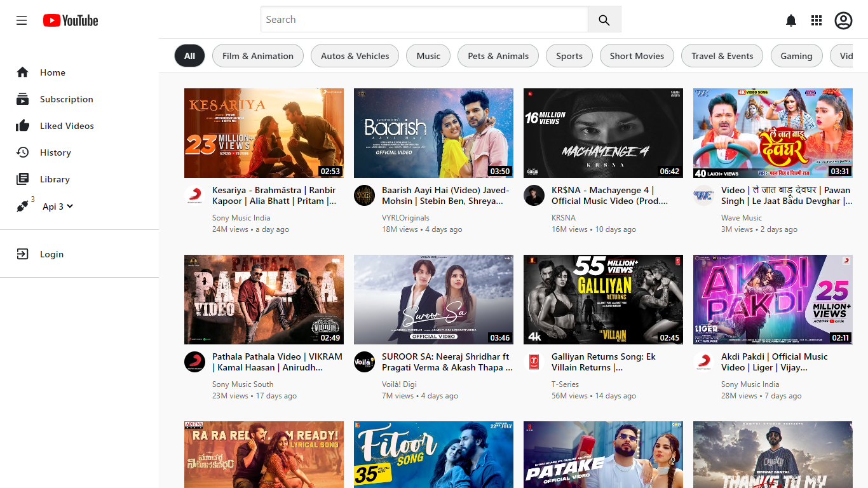Select Travel & Events category chip

tap(722, 56)
